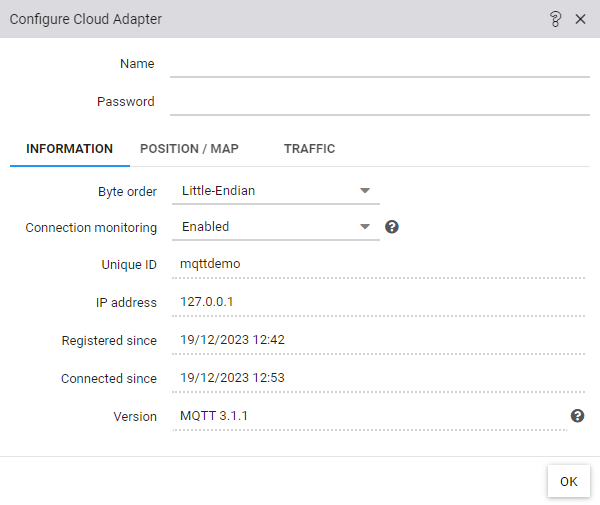The width and height of the screenshot is (600, 505).
Task: Open the dialog help question mark in title bar
Action: (555, 19)
